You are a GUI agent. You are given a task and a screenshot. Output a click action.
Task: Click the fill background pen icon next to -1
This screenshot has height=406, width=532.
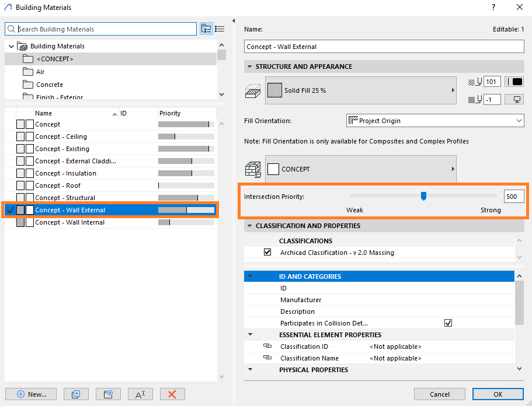coord(475,100)
